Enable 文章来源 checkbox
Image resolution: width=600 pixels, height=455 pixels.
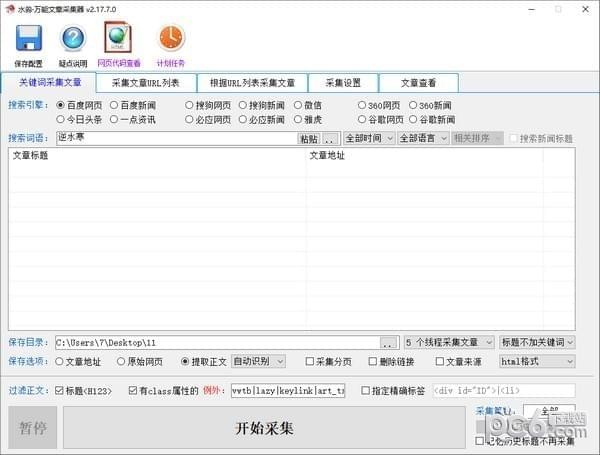pos(440,362)
